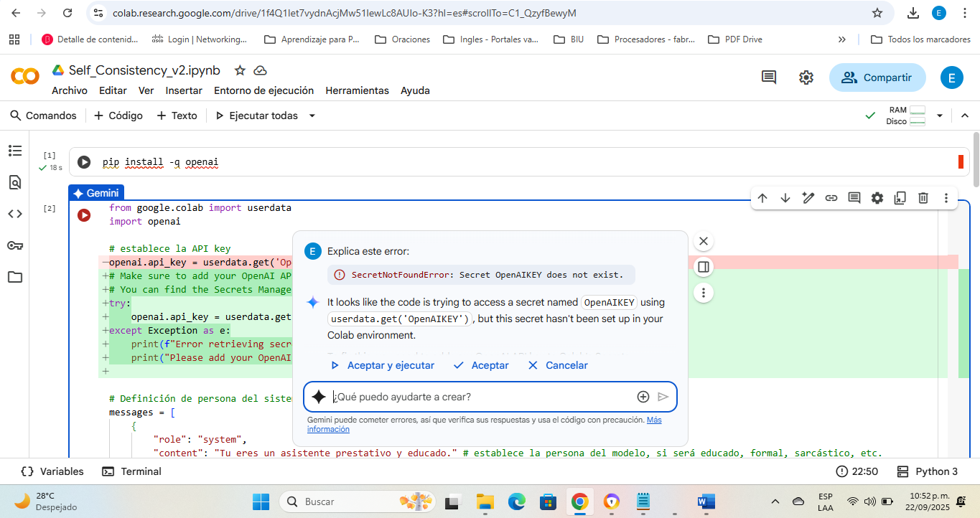
Task: Click the Compartir button
Action: point(877,77)
